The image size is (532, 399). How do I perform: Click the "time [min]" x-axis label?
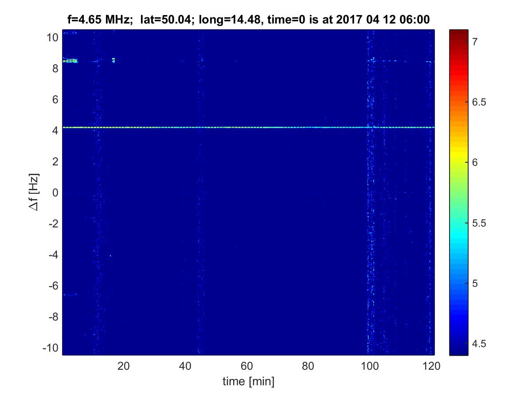pos(248,381)
